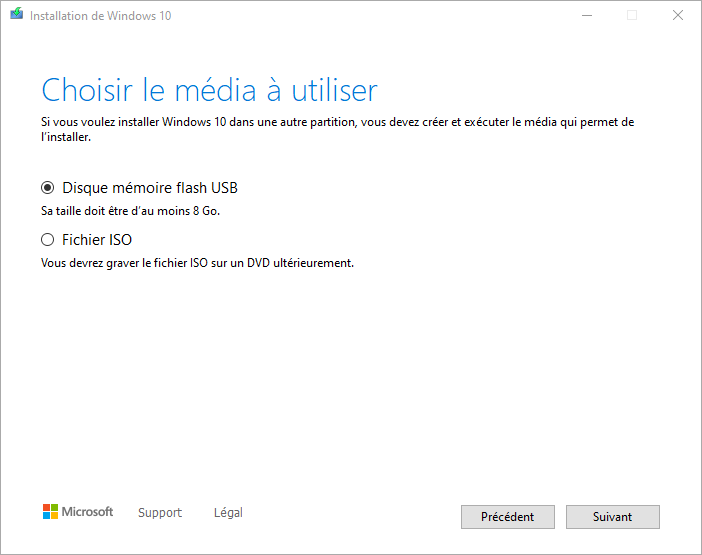Click the four-color Microsoft squares logo
Image resolution: width=702 pixels, height=555 pixels.
(50, 512)
